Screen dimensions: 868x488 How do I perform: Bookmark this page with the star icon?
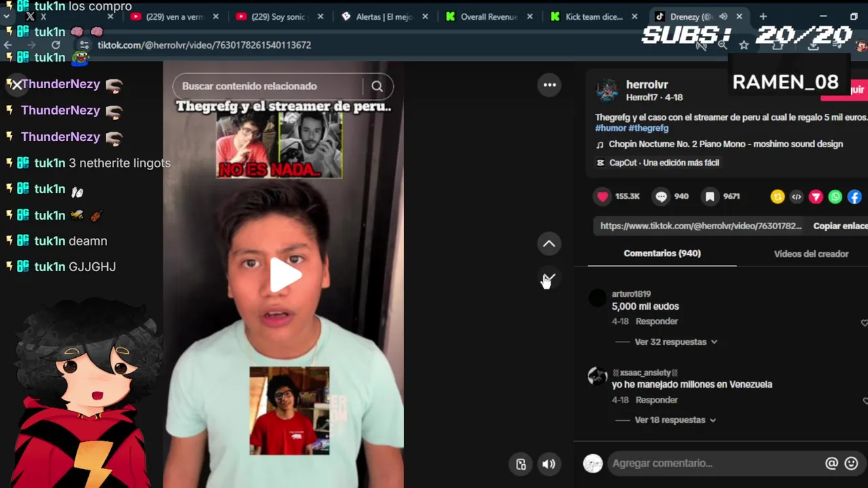point(744,45)
